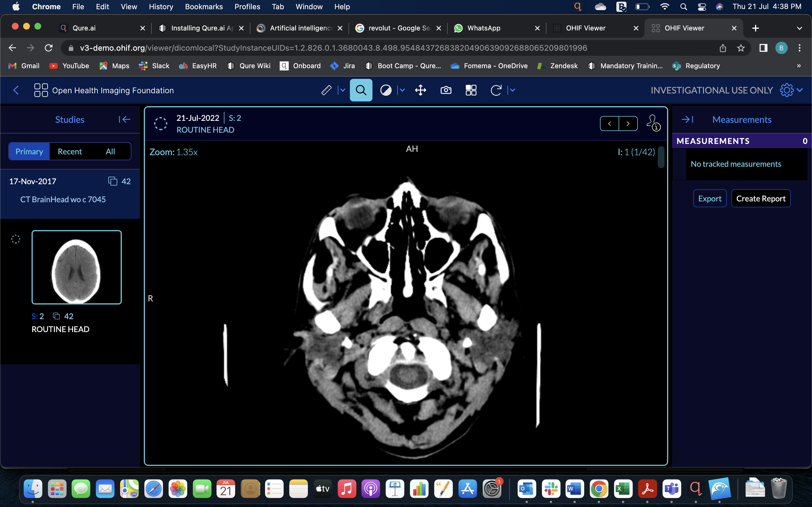Screen dimensions: 812x507
Task: Switch to the Recent studies filter
Action: point(70,152)
